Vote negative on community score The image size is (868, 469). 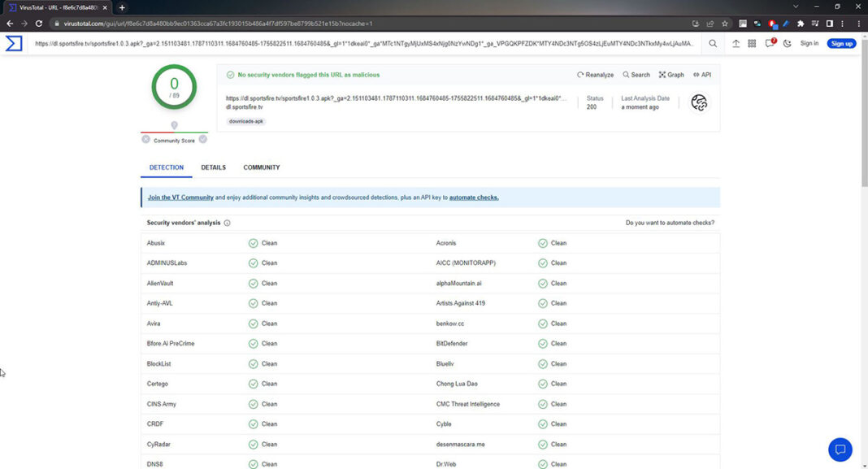pos(145,139)
